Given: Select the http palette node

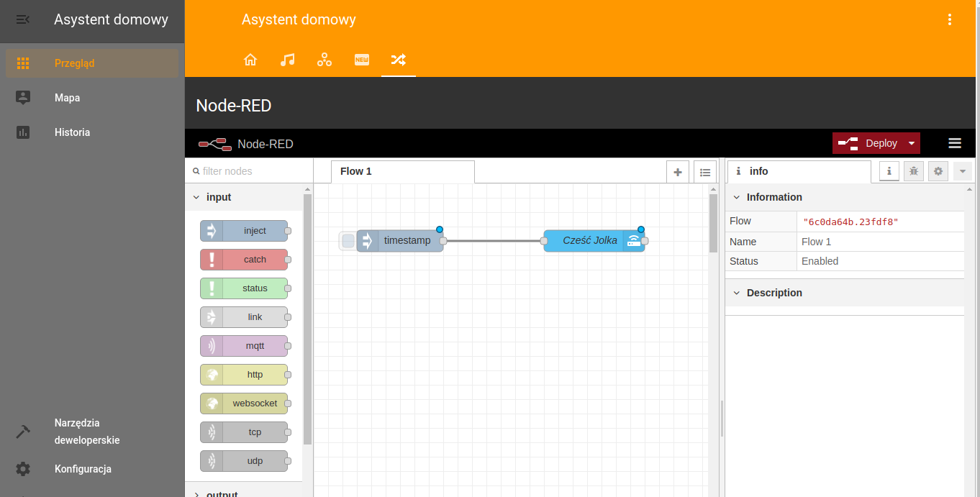Looking at the screenshot, I should [244, 375].
